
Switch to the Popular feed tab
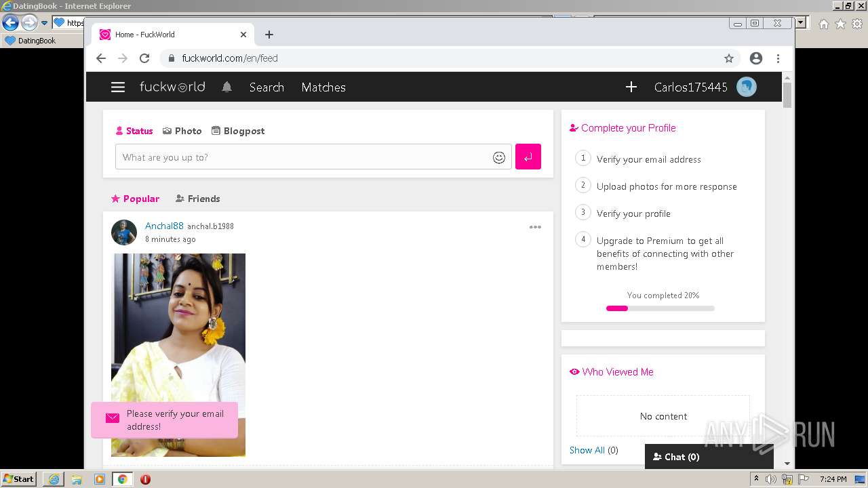pos(135,199)
